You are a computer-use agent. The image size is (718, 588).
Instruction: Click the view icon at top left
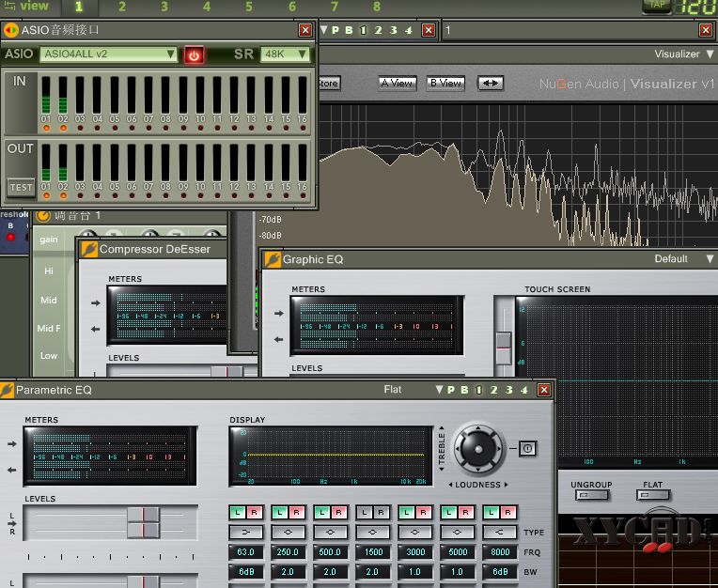[x=8, y=6]
